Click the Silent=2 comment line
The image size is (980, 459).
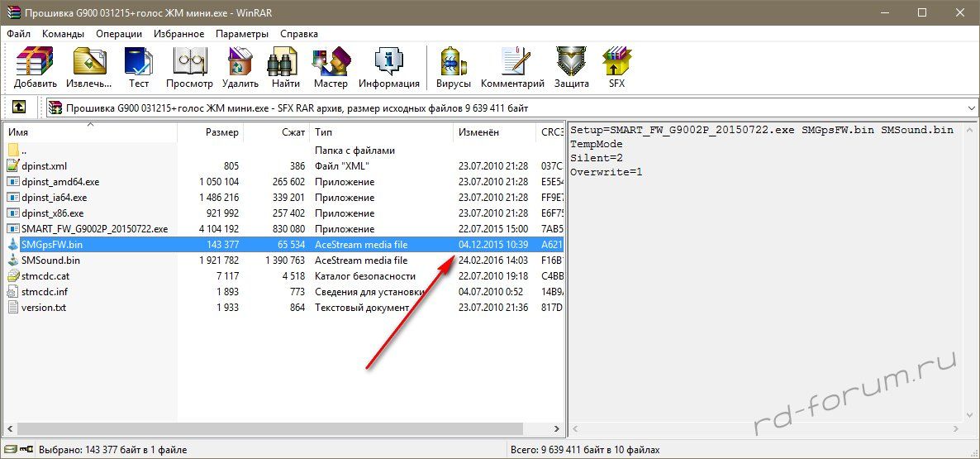pyautogui.click(x=597, y=158)
